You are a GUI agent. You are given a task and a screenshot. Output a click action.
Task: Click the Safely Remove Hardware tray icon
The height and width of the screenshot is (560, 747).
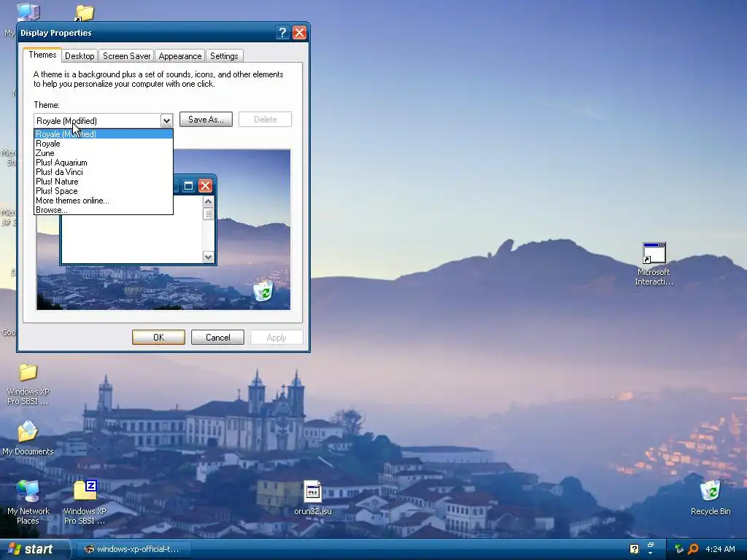(x=679, y=549)
